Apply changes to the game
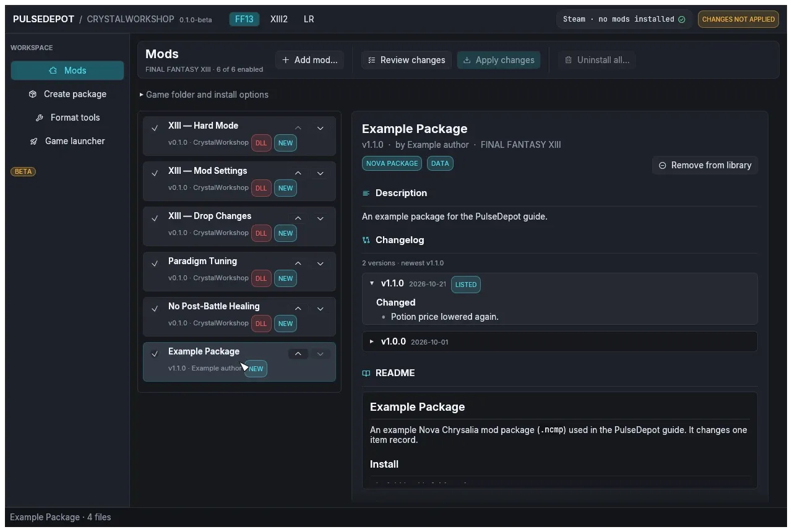The height and width of the screenshot is (532, 792). coord(499,60)
